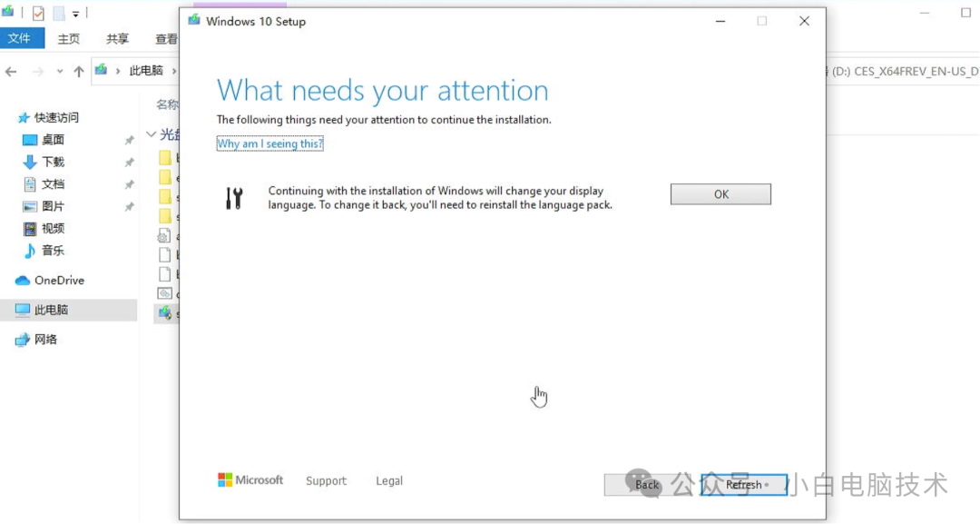Click the Microsoft logo in Setup footer
Viewport: 980px width, 524px height.
point(250,480)
